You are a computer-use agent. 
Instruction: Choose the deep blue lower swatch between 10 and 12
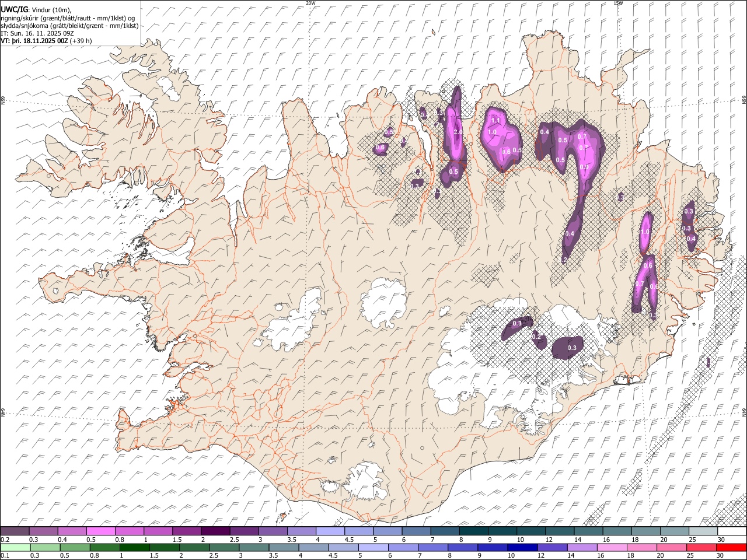(522, 547)
